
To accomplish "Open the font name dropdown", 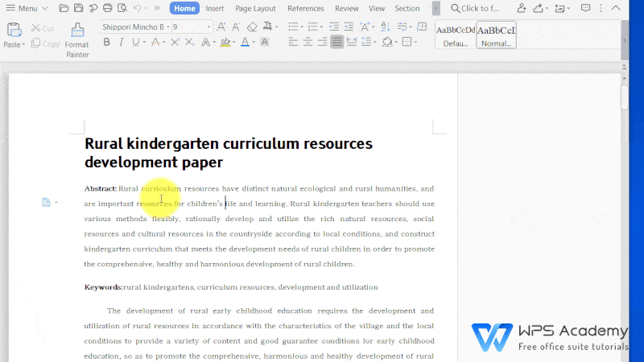I will click(167, 27).
